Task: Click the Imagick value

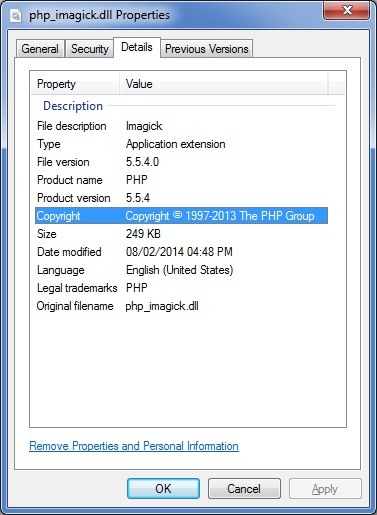Action: tap(144, 126)
